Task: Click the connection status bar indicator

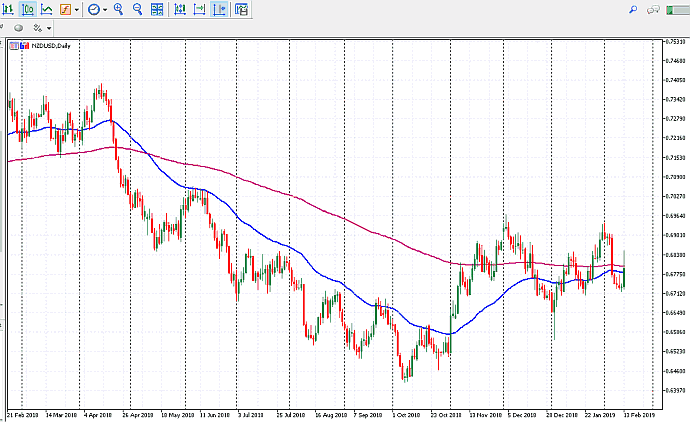Action: coord(677,9)
